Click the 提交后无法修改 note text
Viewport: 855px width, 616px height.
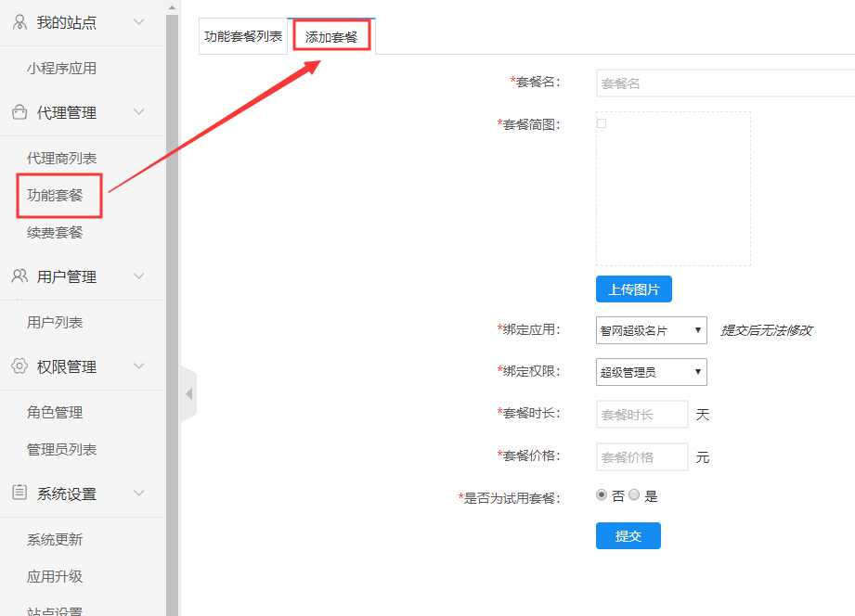767,330
